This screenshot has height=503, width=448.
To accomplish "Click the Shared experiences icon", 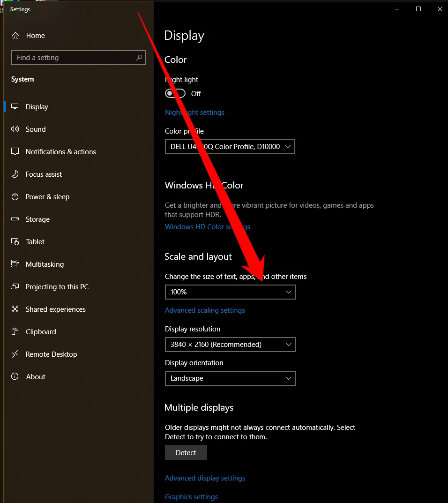I will pyautogui.click(x=15, y=309).
